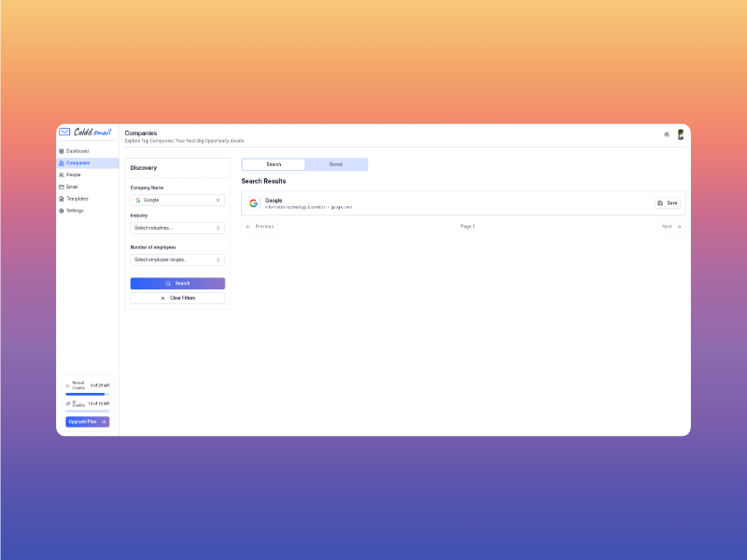This screenshot has height=560, width=747.
Task: Expand the Select industries dropdown
Action: tap(177, 228)
